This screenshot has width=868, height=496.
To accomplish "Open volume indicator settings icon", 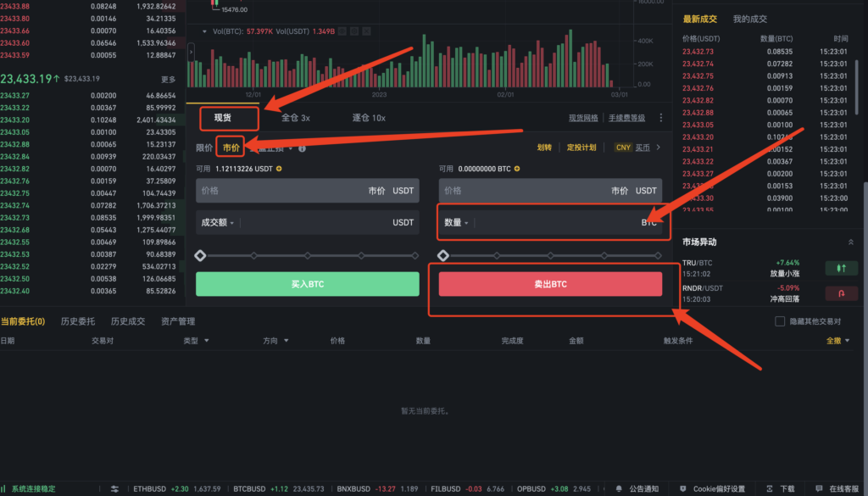I will click(x=354, y=31).
